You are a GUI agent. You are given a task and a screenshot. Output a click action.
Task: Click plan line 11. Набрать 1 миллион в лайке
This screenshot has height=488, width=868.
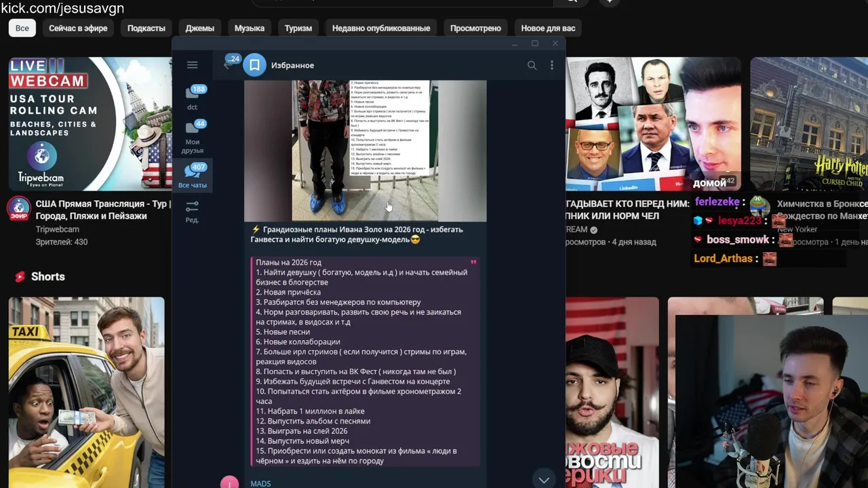pyautogui.click(x=310, y=411)
